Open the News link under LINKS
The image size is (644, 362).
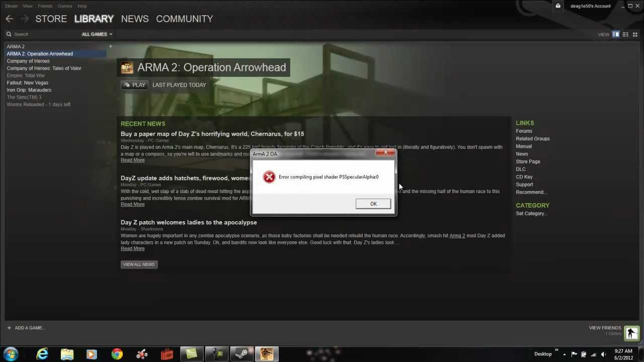[522, 154]
